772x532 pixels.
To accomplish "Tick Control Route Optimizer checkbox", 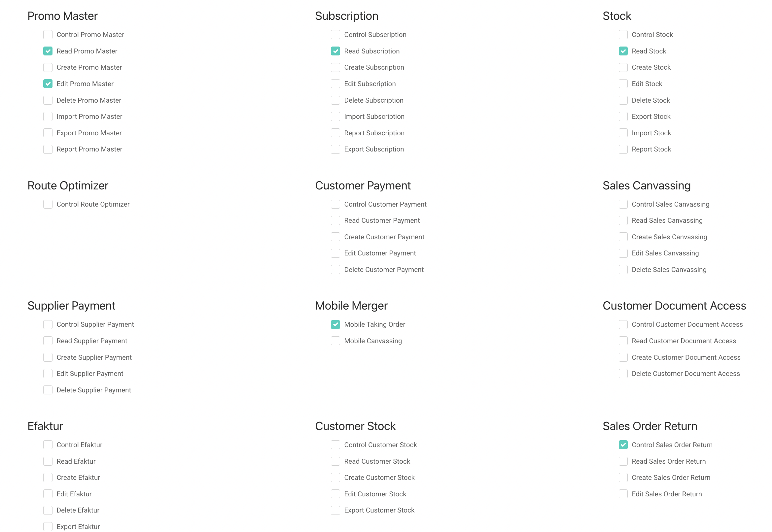I will 48,204.
